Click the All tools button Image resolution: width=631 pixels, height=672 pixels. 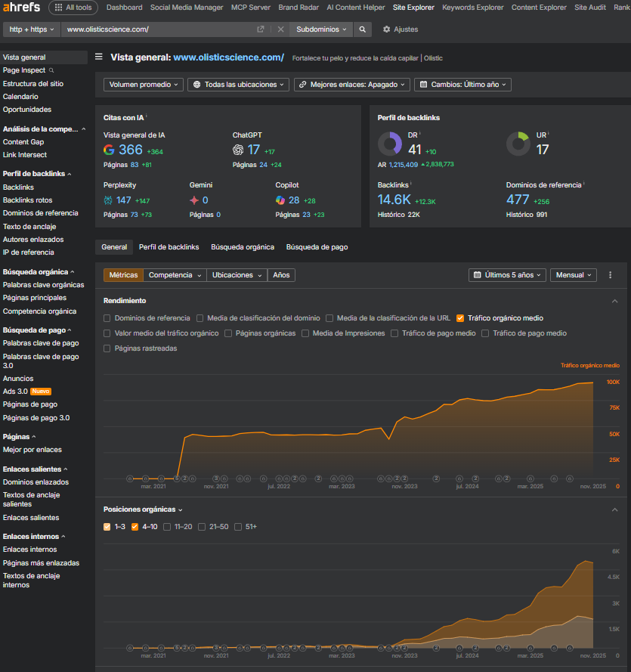pos(73,8)
